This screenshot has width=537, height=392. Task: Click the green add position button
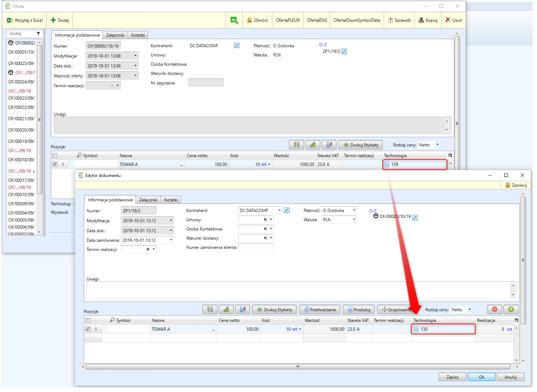click(x=511, y=309)
